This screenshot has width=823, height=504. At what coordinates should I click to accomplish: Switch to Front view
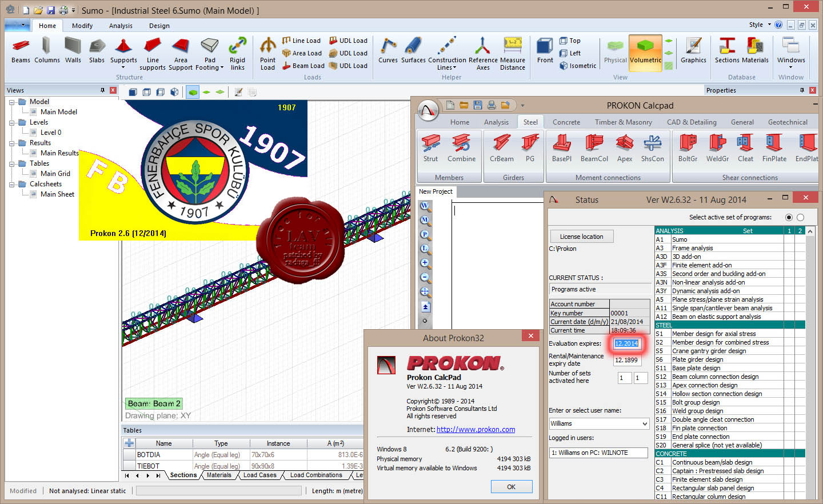point(545,50)
